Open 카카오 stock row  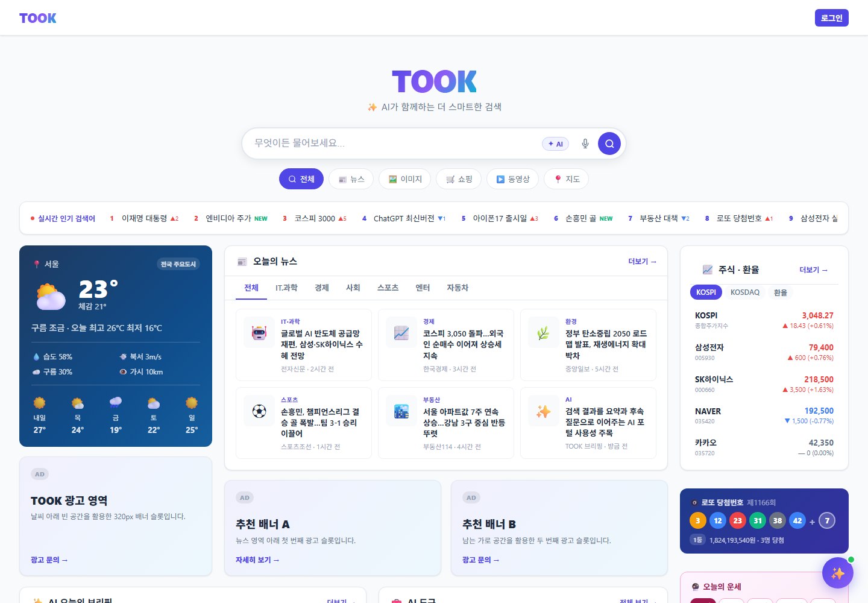tap(764, 447)
